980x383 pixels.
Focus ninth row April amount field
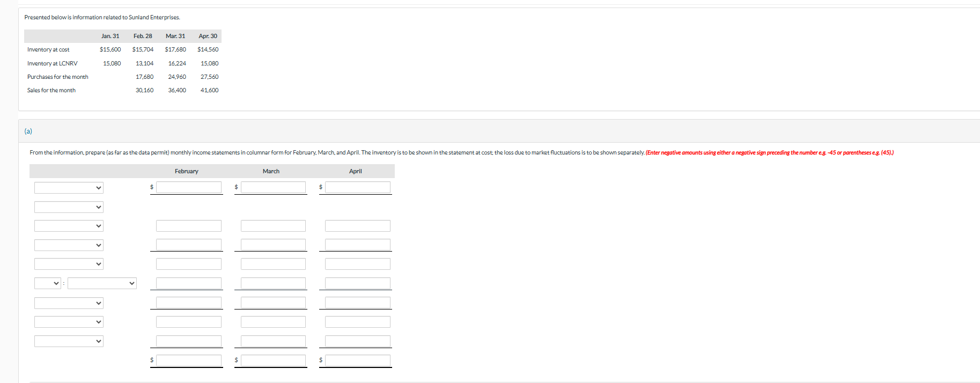(358, 341)
